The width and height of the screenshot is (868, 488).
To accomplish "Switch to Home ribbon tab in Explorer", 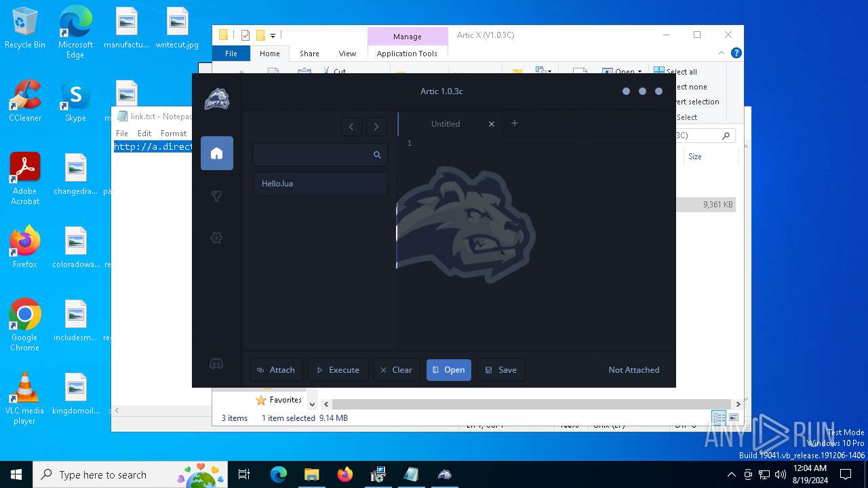I will point(269,54).
